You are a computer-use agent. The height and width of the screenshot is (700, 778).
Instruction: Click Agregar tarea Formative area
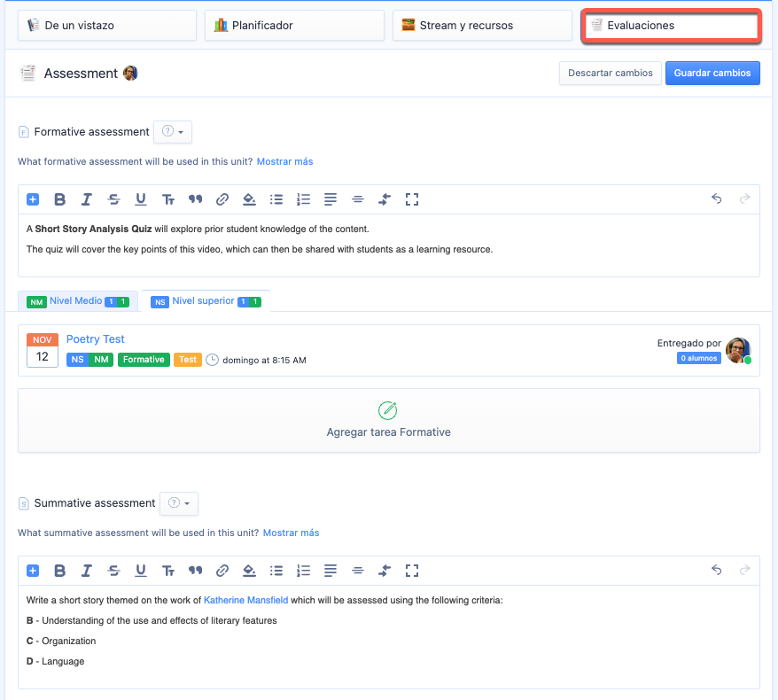388,420
